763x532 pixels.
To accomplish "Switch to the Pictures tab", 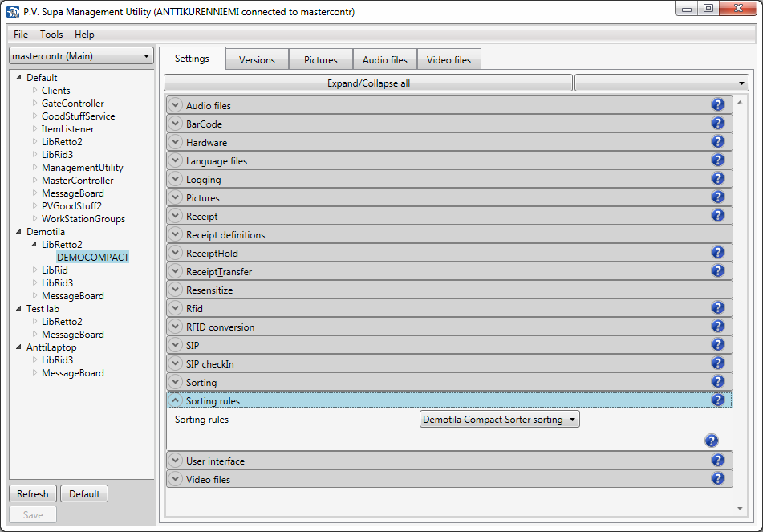I will coord(321,59).
